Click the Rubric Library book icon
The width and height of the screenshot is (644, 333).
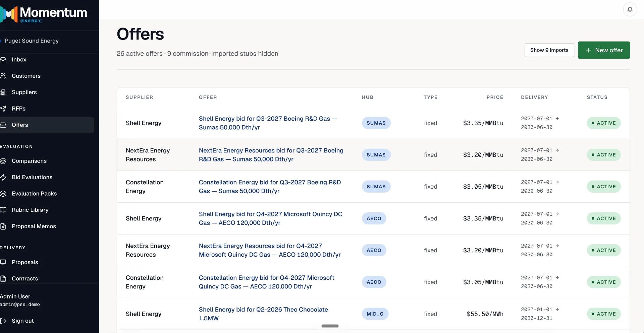[3, 210]
